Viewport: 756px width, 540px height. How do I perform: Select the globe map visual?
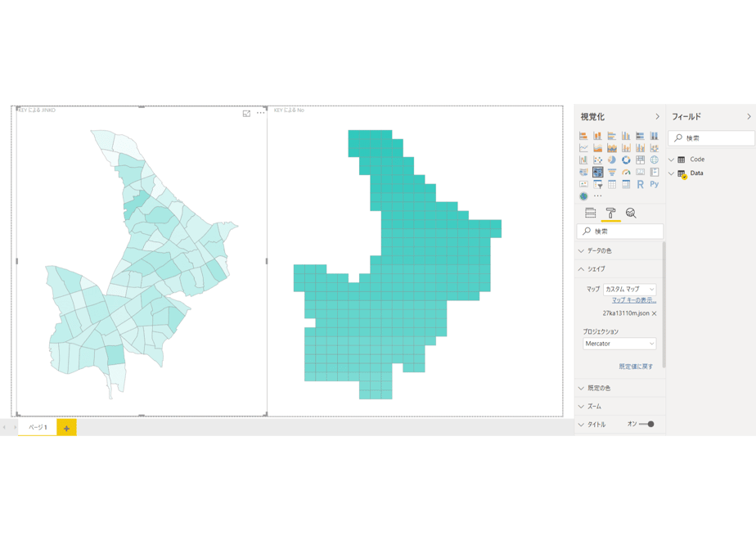tap(655, 160)
